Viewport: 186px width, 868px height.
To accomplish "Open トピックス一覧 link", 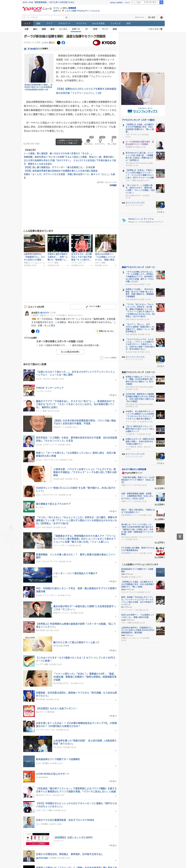I will point(155,29).
